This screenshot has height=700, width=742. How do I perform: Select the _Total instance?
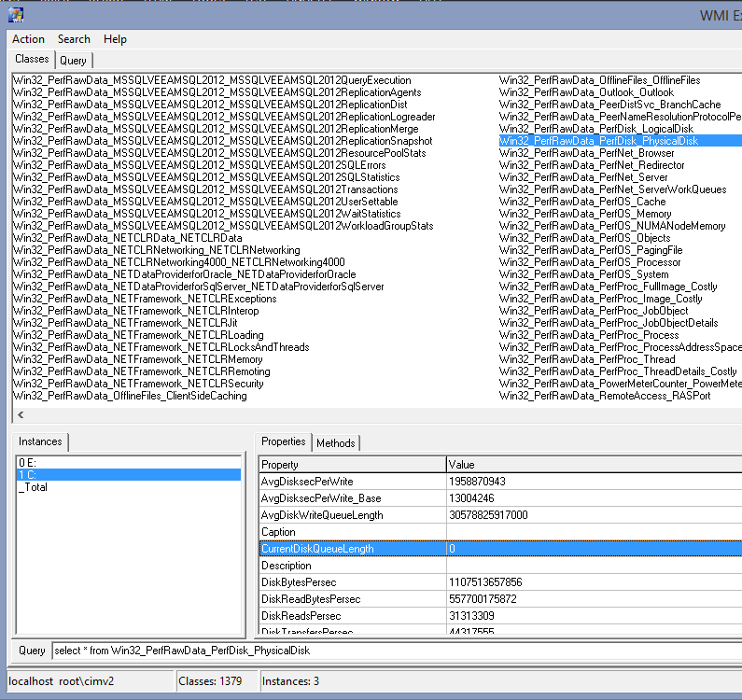pos(128,487)
